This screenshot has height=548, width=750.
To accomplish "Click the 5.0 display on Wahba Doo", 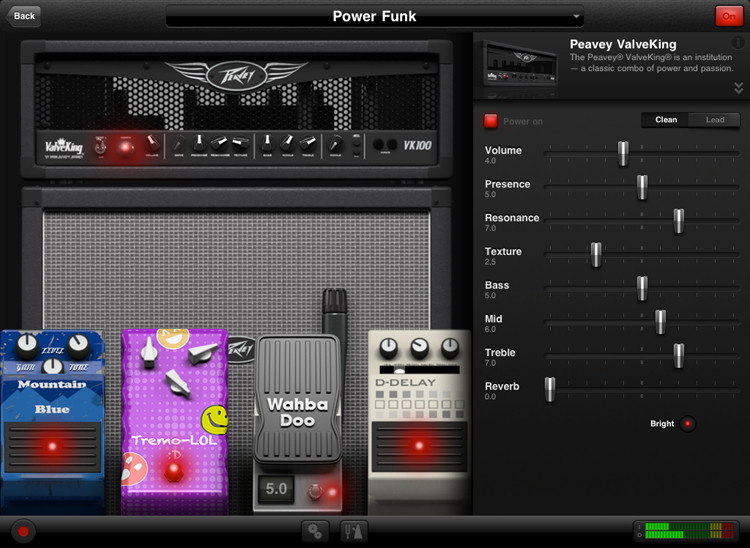I will [x=276, y=489].
